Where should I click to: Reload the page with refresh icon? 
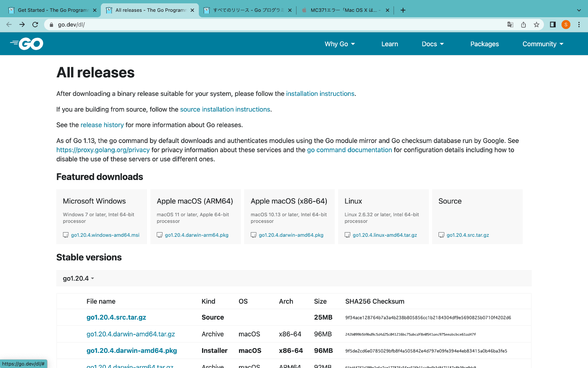(x=35, y=24)
